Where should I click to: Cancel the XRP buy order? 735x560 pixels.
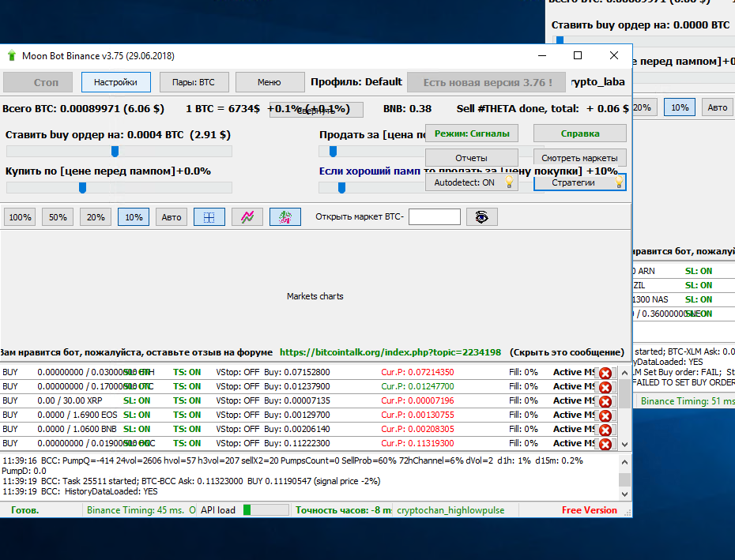605,401
